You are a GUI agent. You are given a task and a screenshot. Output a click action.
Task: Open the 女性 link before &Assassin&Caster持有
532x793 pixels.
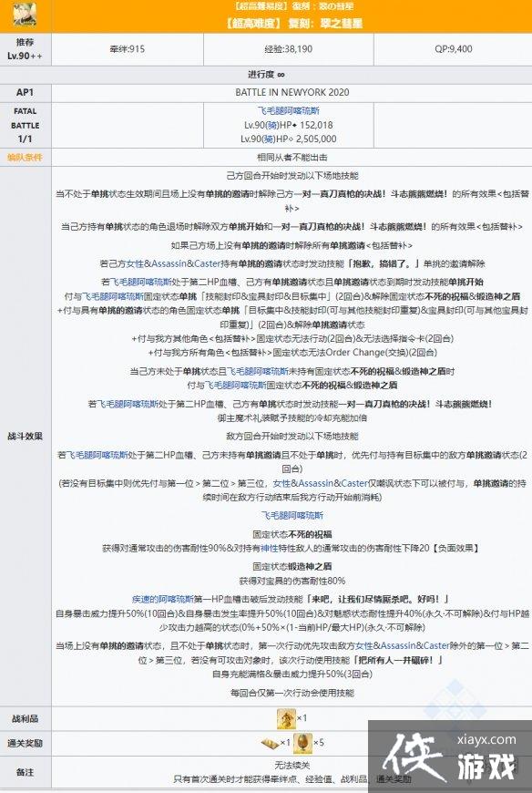tap(135, 263)
